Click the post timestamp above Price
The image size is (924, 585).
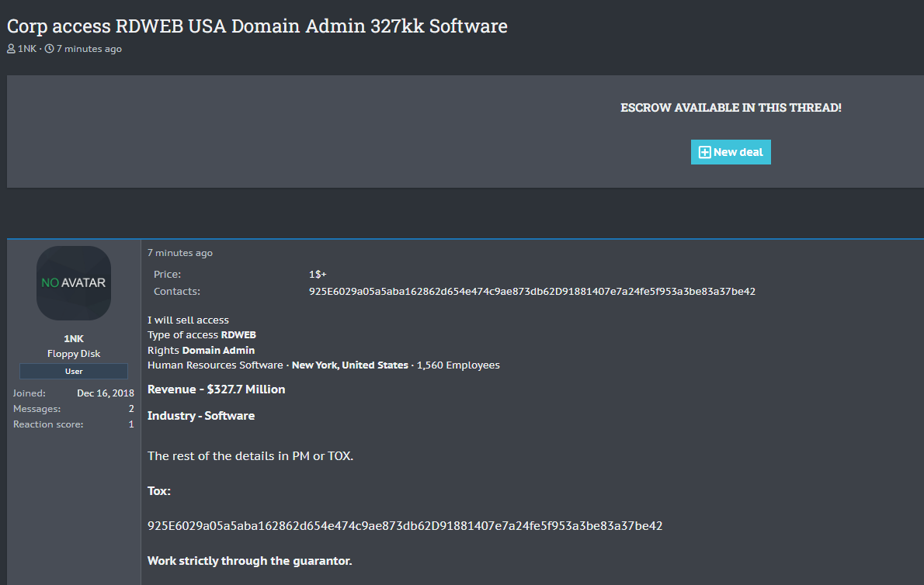tap(180, 253)
